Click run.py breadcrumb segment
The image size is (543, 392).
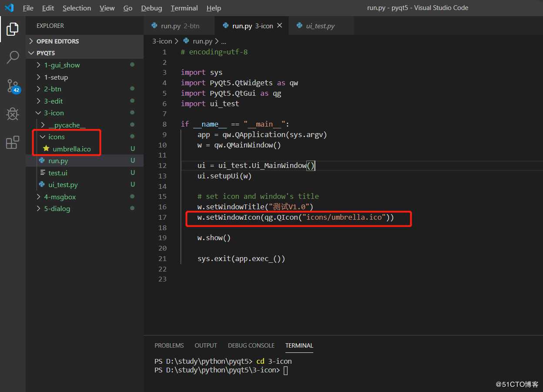pos(202,41)
